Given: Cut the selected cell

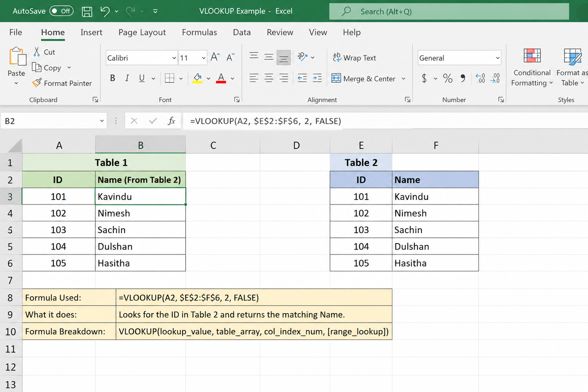Looking at the screenshot, I should 44,52.
